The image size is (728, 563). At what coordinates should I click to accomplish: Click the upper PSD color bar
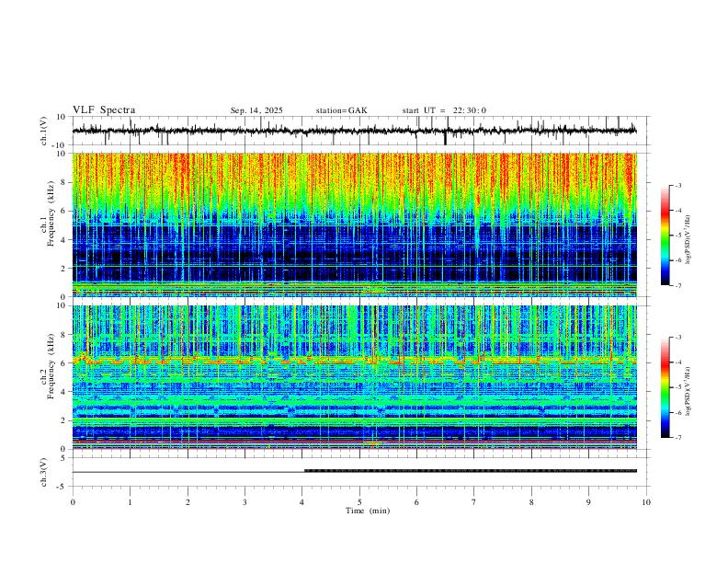[x=665, y=236]
